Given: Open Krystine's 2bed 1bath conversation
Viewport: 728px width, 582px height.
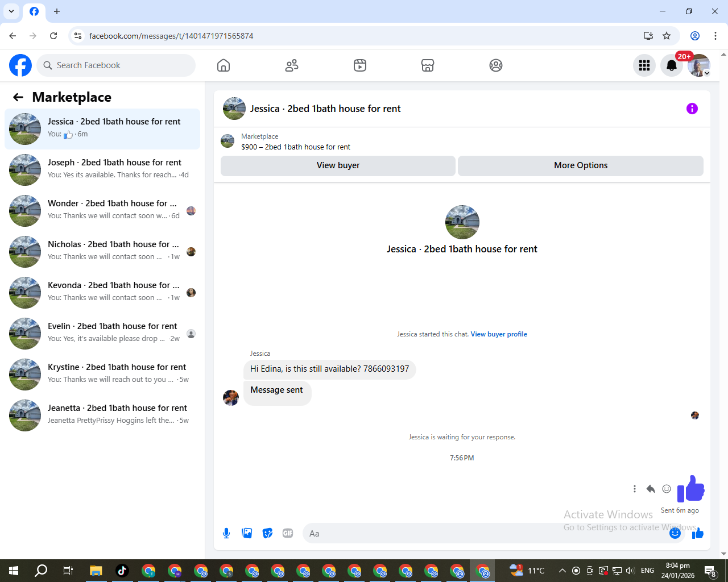Looking at the screenshot, I should 102,375.
